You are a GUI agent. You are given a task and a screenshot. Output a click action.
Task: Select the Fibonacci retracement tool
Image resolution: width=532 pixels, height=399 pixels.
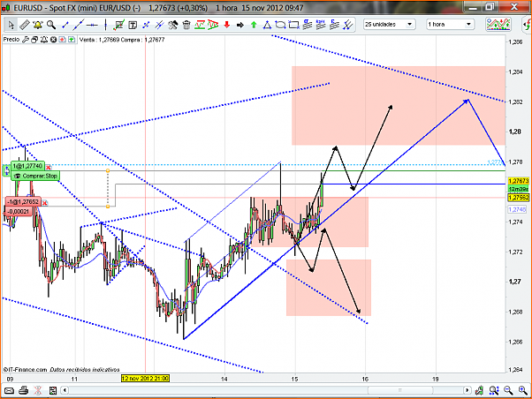pos(200,25)
